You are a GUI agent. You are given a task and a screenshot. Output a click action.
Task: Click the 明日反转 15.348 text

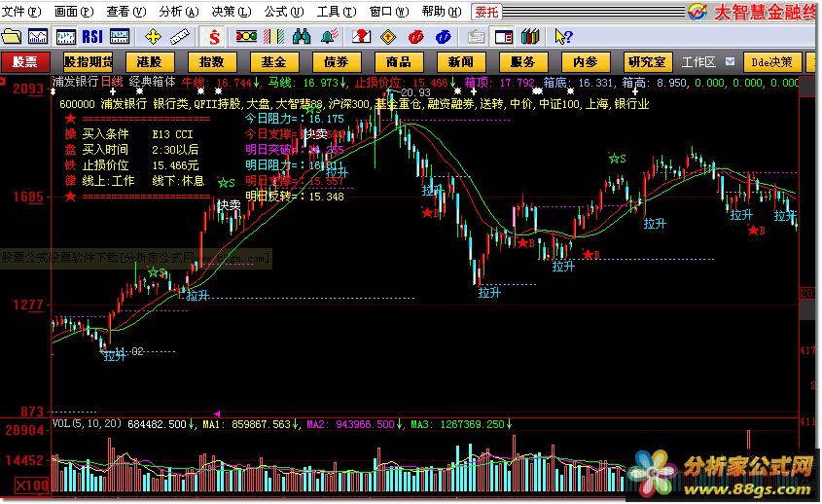click(x=295, y=197)
